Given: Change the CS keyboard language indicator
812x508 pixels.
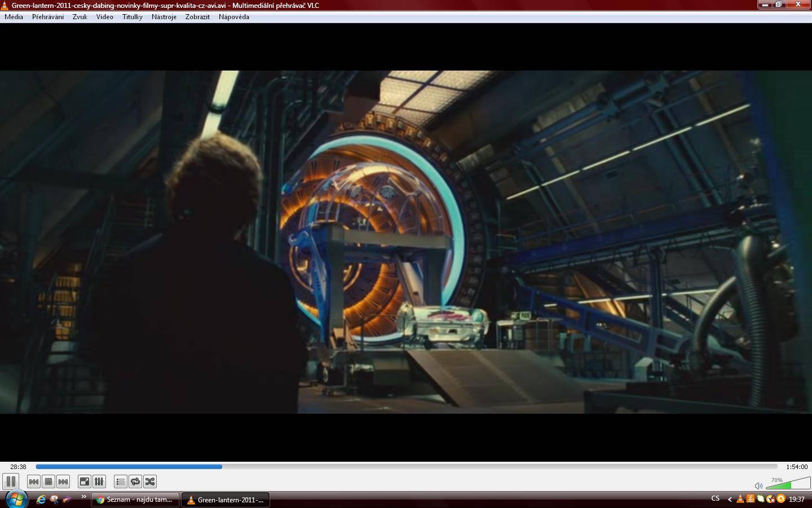Looking at the screenshot, I should coord(715,498).
